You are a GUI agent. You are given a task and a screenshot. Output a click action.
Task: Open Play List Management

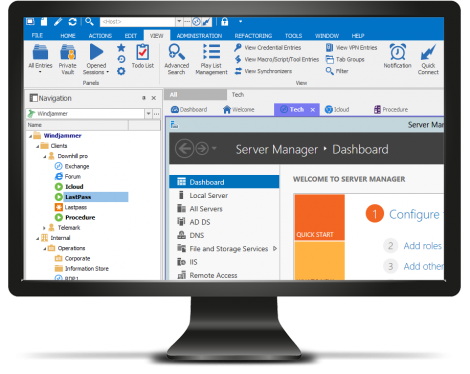pos(211,52)
